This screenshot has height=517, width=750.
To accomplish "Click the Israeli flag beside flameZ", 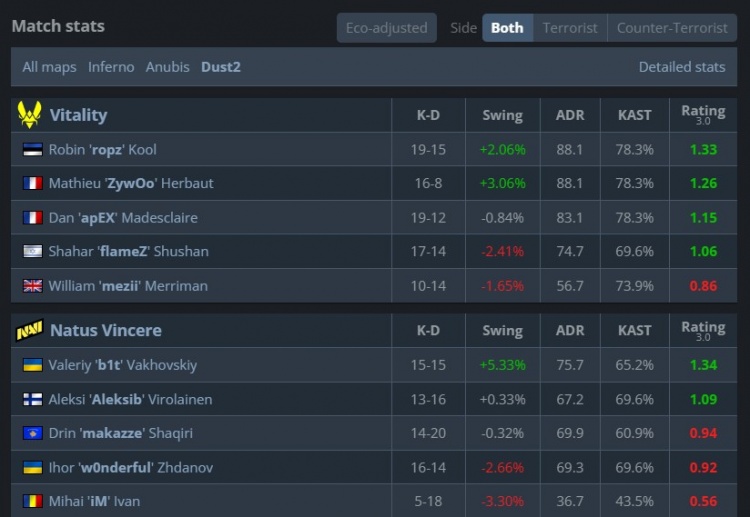I will (32, 252).
